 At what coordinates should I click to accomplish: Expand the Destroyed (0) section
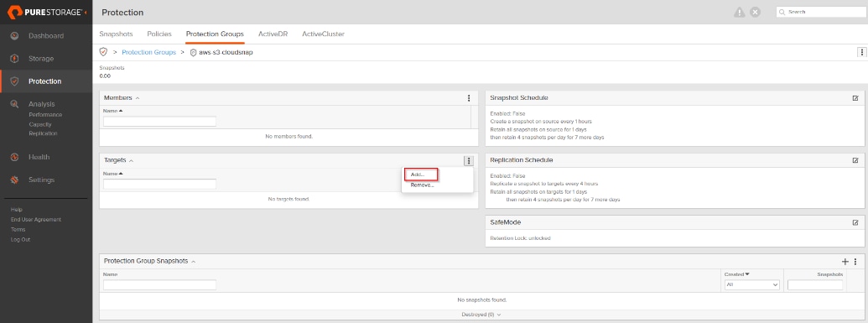[481, 315]
